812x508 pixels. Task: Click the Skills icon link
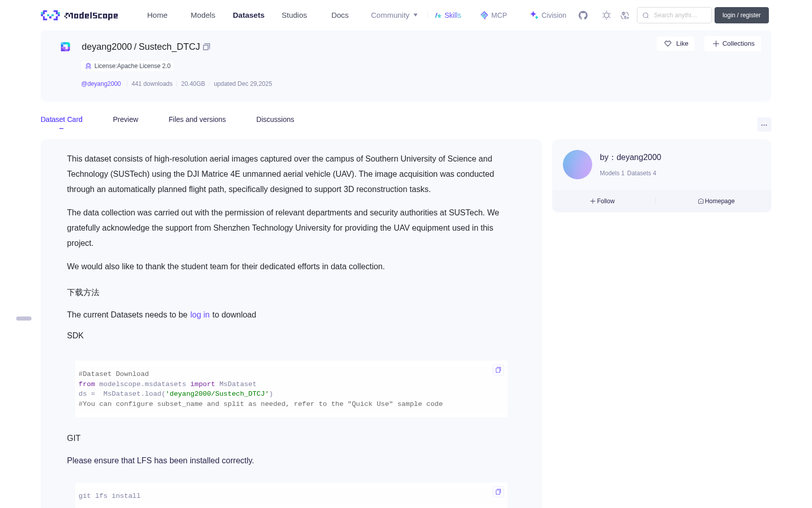(x=448, y=15)
